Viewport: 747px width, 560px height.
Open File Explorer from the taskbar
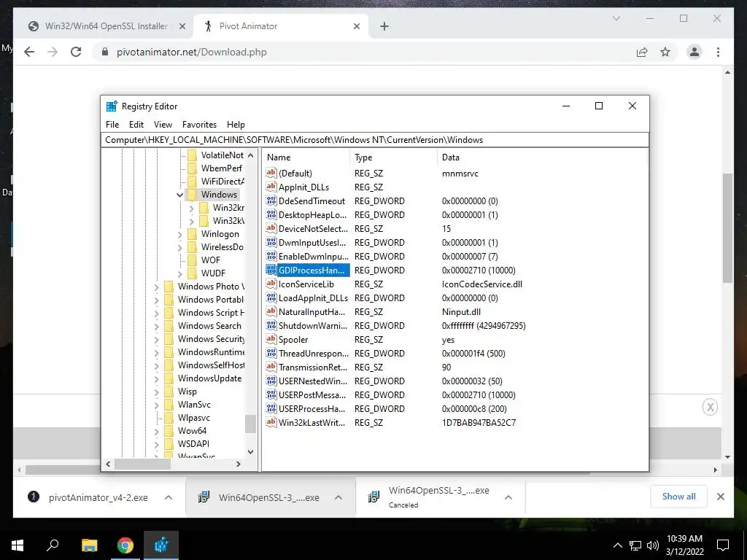(89, 545)
